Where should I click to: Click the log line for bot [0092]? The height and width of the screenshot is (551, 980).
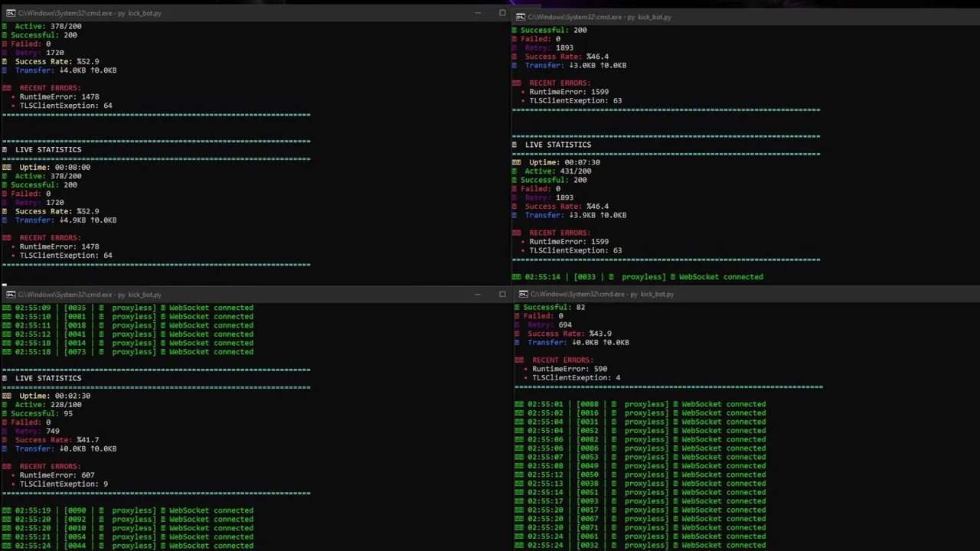point(128,520)
